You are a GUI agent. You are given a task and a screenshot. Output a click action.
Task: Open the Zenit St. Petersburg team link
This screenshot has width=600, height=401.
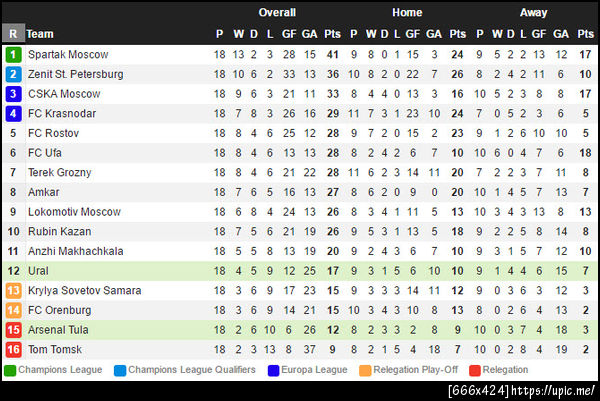[x=75, y=74]
